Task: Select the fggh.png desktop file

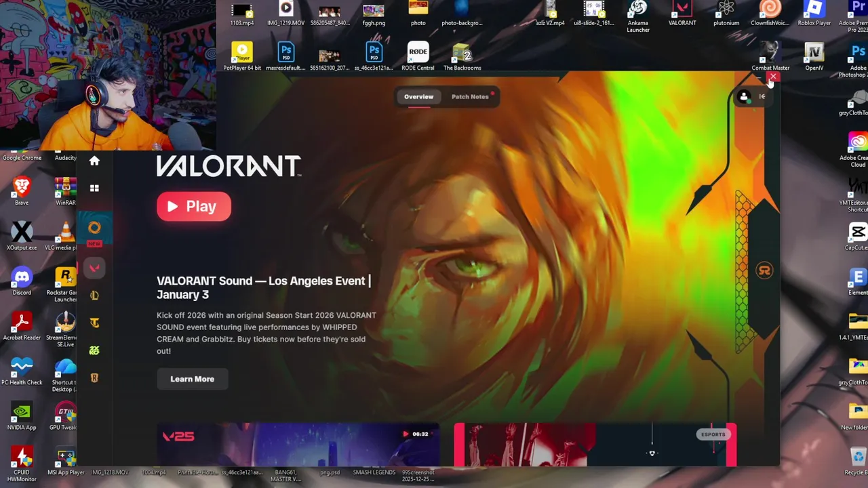Action: [374, 14]
